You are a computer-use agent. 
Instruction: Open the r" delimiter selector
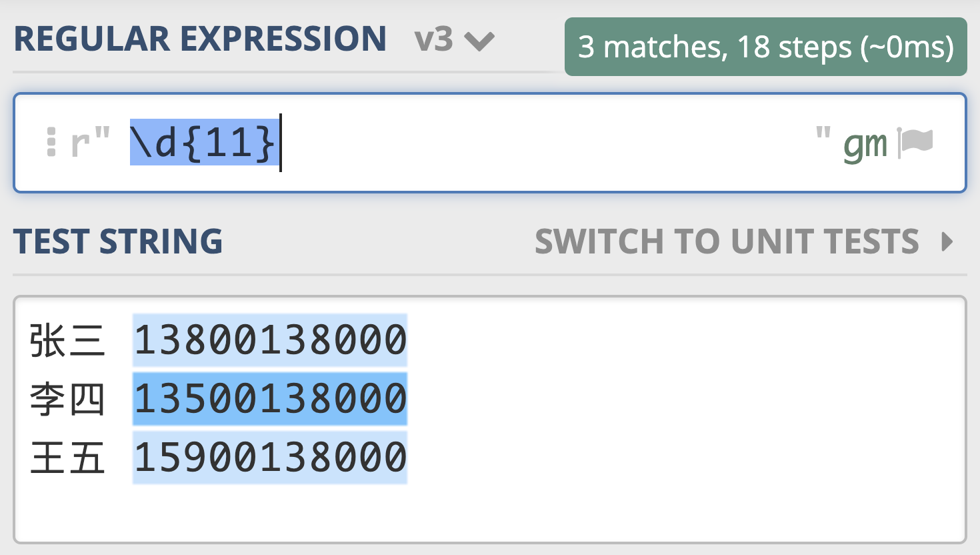(x=91, y=142)
